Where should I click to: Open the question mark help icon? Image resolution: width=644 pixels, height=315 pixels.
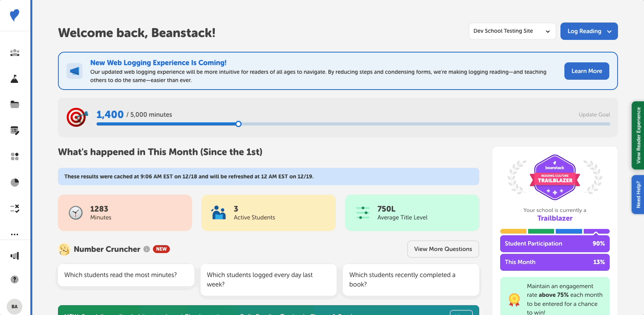15,279
